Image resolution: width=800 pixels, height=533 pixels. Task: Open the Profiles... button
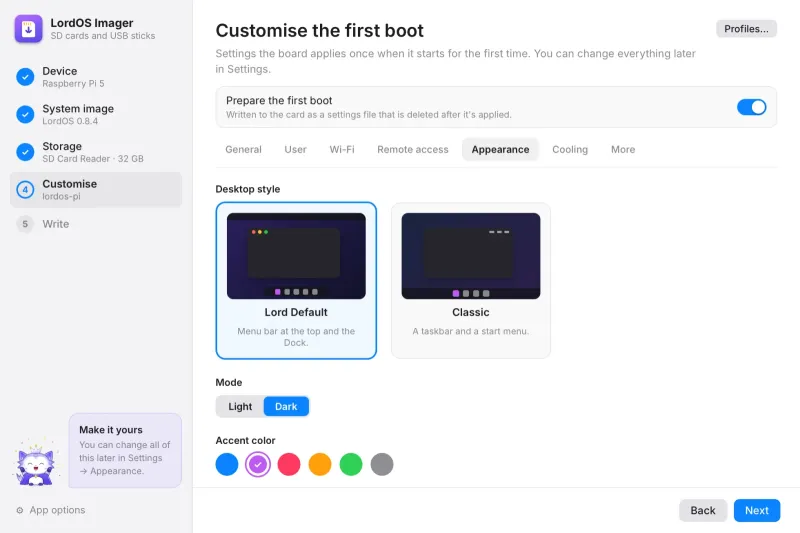[746, 29]
